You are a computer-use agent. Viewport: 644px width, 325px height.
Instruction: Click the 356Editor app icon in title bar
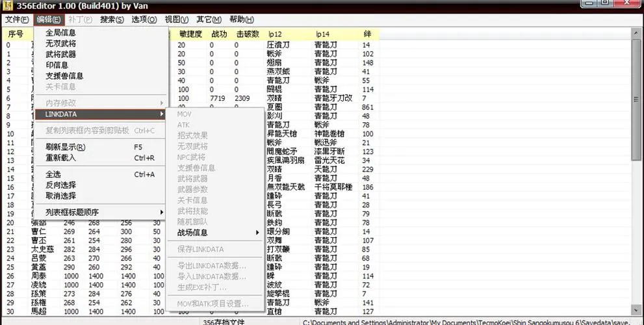[x=8, y=6]
